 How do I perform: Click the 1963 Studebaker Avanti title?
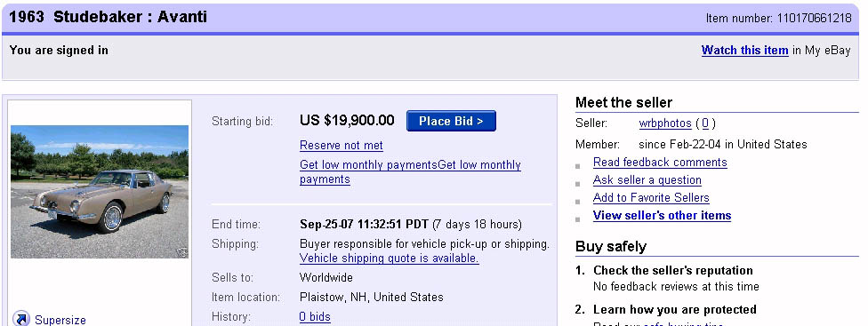tap(108, 17)
